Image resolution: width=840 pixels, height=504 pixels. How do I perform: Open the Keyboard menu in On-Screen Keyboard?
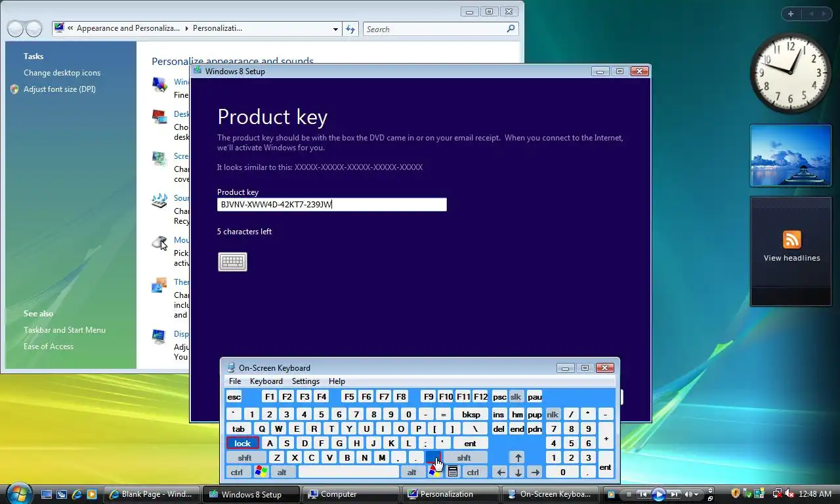[x=266, y=381]
